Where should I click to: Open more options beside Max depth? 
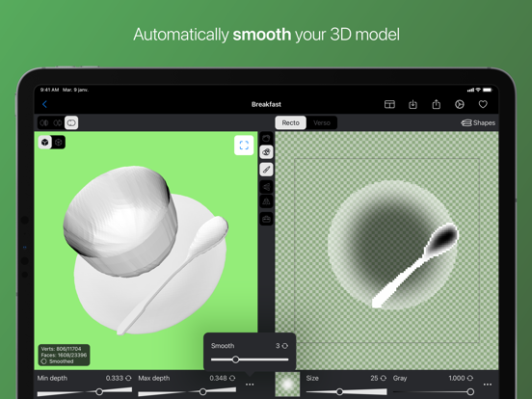[250, 385]
